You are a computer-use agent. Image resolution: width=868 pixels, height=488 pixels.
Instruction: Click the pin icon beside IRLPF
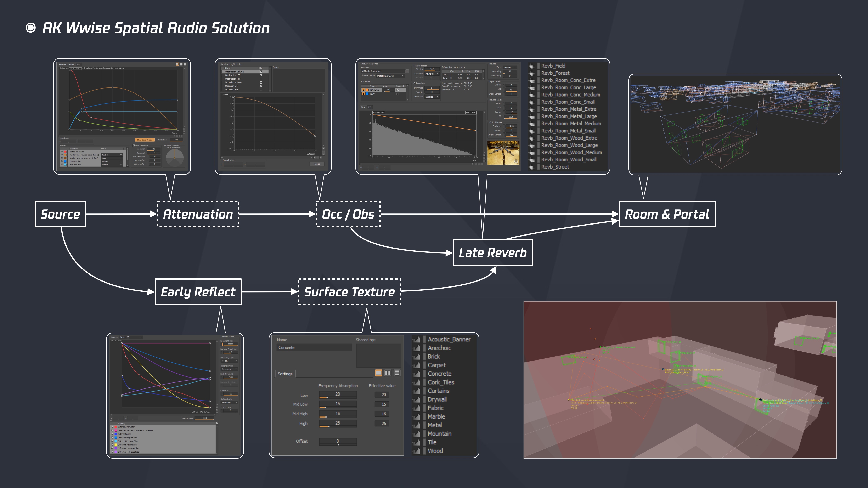coord(363,94)
